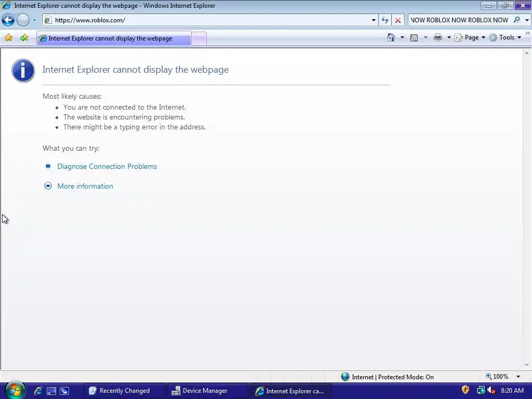Click the 100% zoom level button
The width and height of the screenshot is (532, 399).
pyautogui.click(x=497, y=377)
